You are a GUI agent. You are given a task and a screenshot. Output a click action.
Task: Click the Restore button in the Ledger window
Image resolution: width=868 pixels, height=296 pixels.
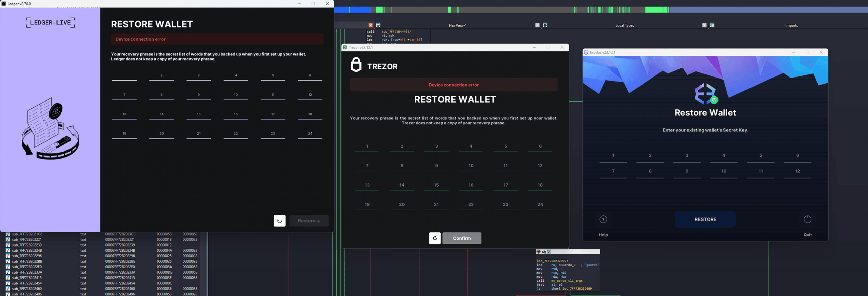(309, 221)
